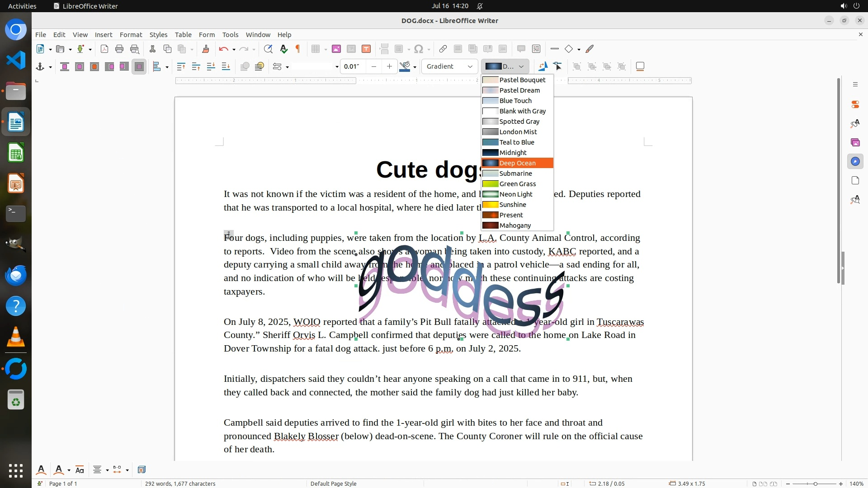This screenshot has height=488, width=868.
Task: Click the Insert Image icon
Action: pyautogui.click(x=336, y=49)
